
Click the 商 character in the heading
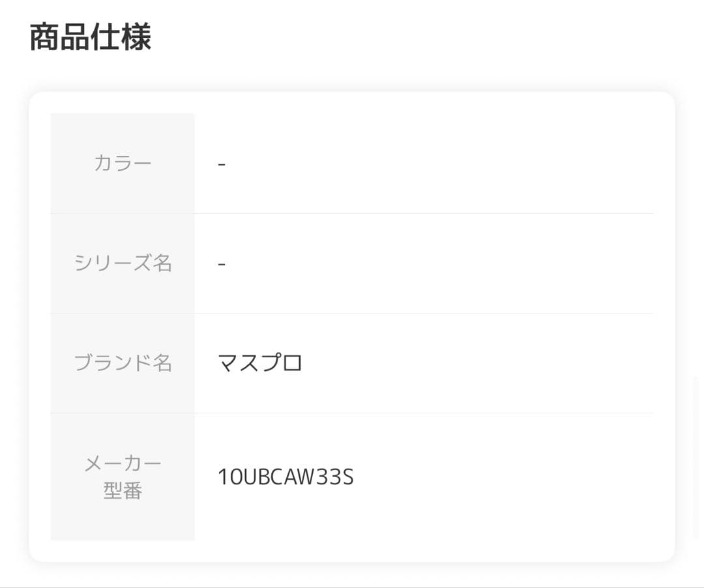[44, 37]
